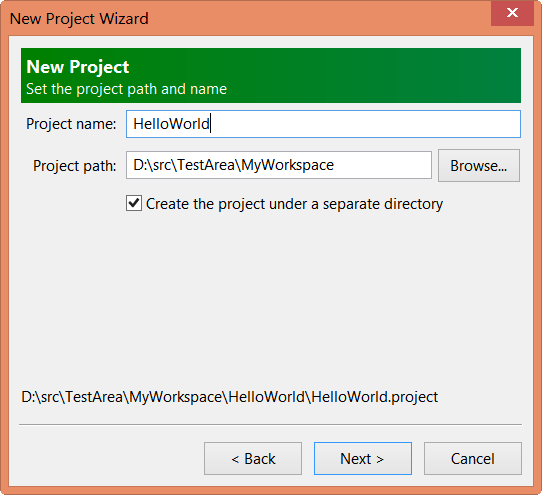Viewport: 542px width, 495px height.
Task: Click the generated HelloWorld.project full path text
Action: coord(230,397)
